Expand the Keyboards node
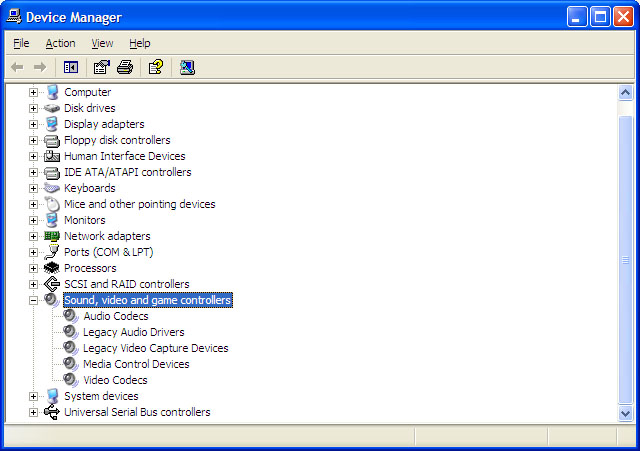Viewport: 640px width, 451px height. [33, 188]
